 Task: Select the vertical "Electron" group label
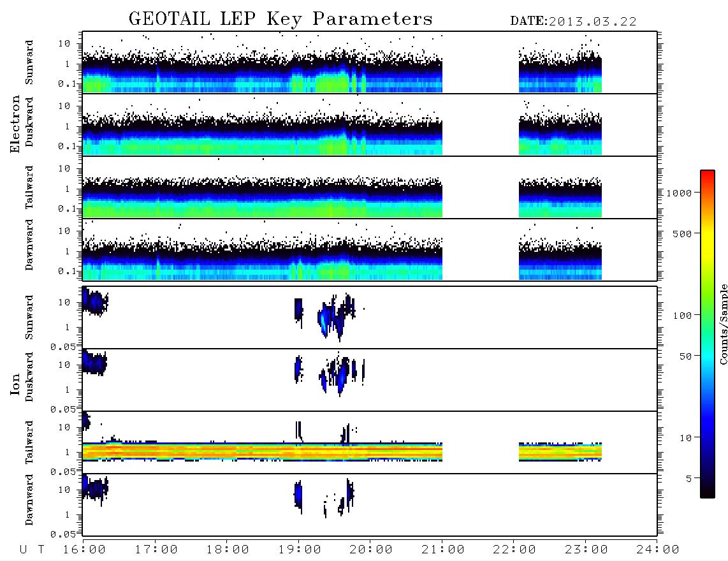click(x=15, y=124)
